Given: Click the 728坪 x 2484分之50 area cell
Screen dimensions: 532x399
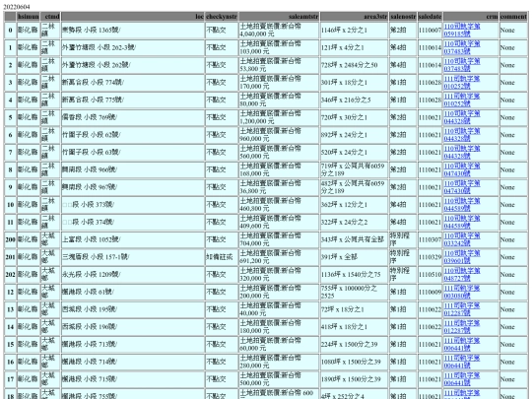Looking at the screenshot, I should tap(354, 65).
